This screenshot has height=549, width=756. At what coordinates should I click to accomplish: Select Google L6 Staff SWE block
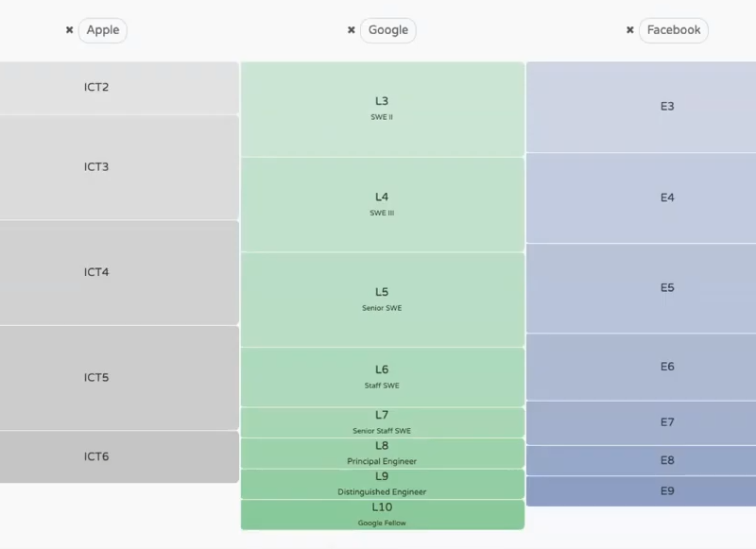point(382,376)
